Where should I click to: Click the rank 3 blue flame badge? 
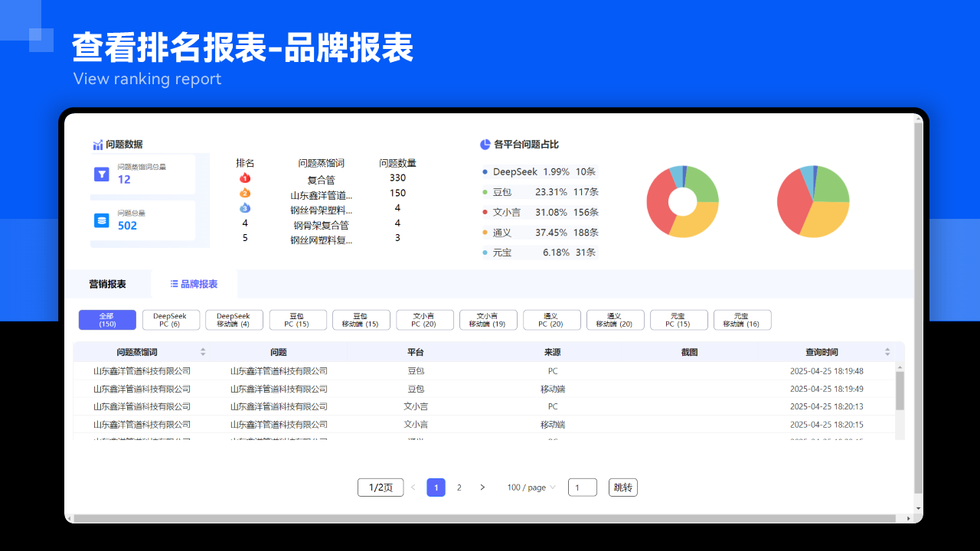click(x=245, y=207)
